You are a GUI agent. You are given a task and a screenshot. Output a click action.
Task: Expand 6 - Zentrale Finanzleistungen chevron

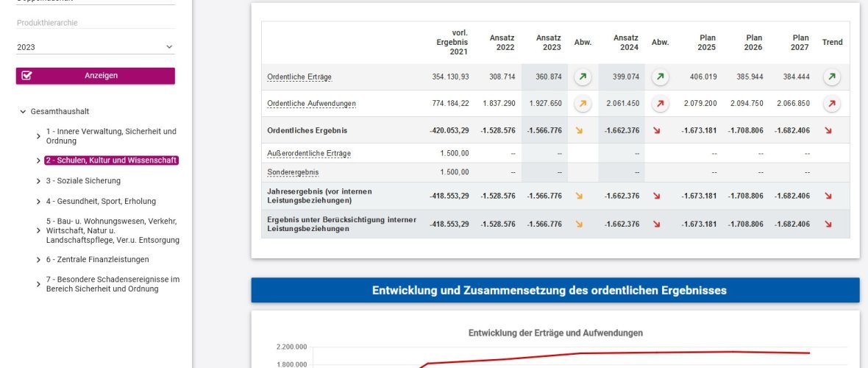coord(38,260)
